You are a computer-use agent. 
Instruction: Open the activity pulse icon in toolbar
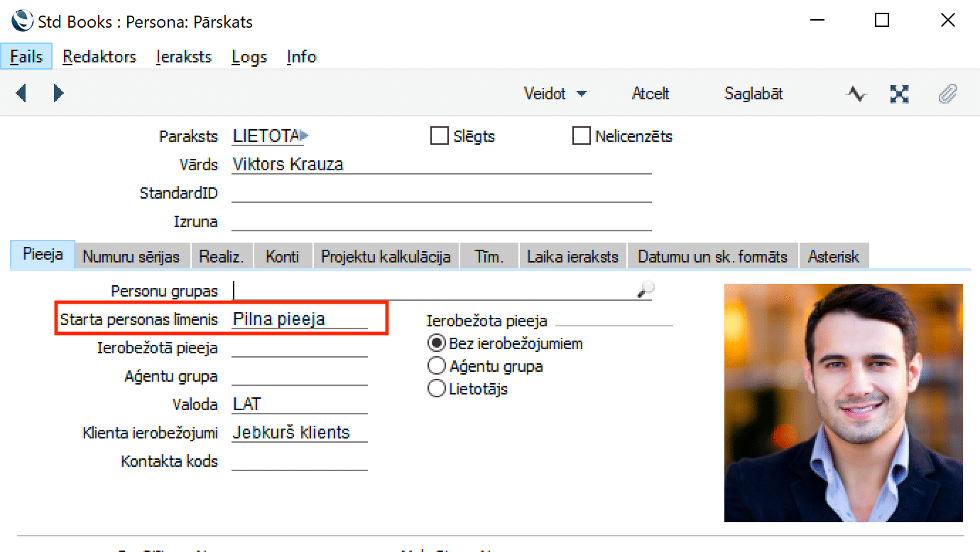pyautogui.click(x=856, y=94)
